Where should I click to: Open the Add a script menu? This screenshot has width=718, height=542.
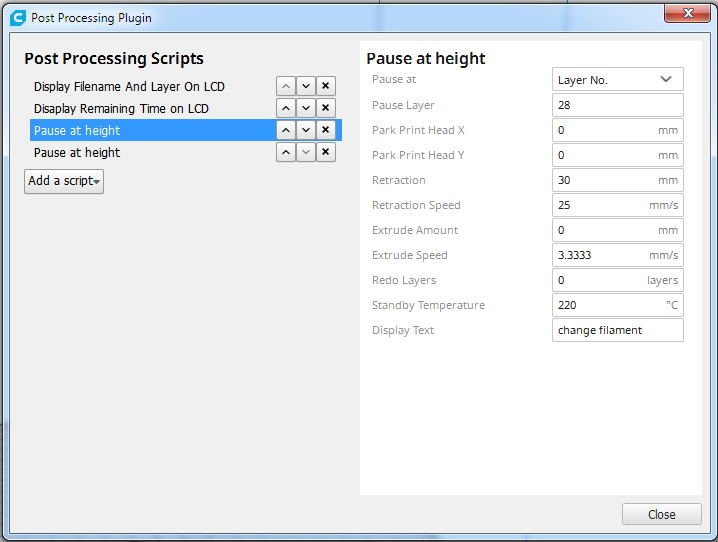pyautogui.click(x=64, y=181)
